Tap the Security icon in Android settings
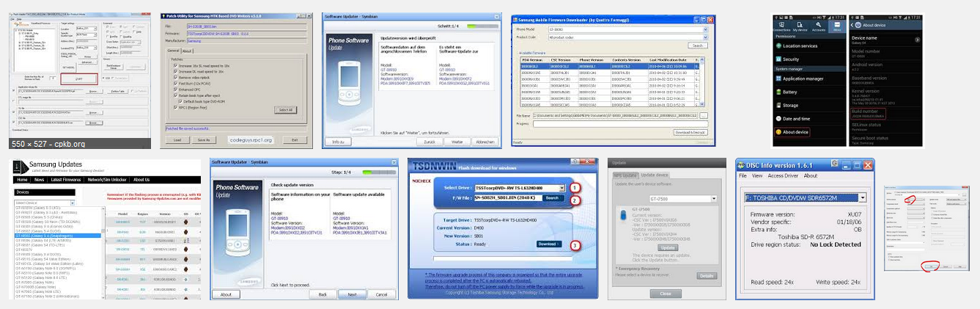Screen dimensions: 980x309 click(778, 59)
